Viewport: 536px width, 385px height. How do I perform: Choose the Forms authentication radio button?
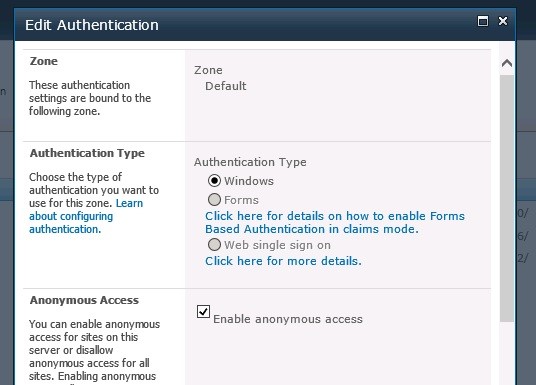[x=214, y=200]
